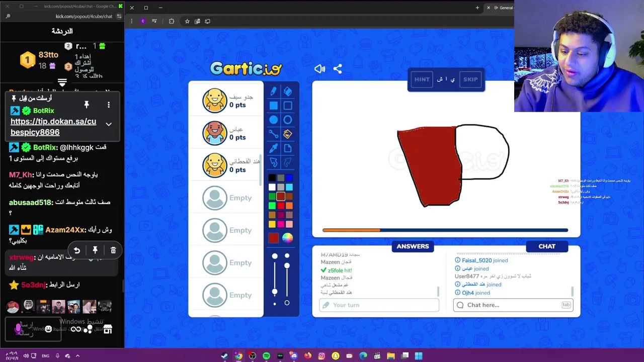Redo the drawing stroke
Image resolution: width=644 pixels, height=362 pixels.
click(x=288, y=162)
